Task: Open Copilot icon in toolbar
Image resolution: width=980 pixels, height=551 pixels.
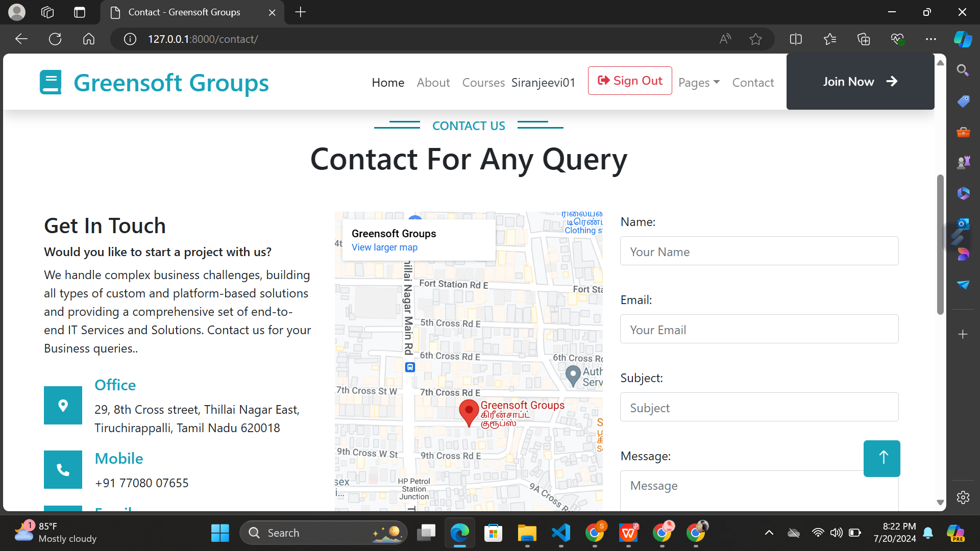Action: click(963, 39)
